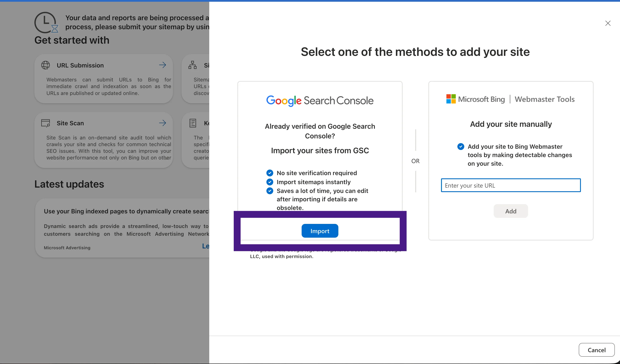
Task: Click the Sitemaps hierarchy icon
Action: pos(192,65)
